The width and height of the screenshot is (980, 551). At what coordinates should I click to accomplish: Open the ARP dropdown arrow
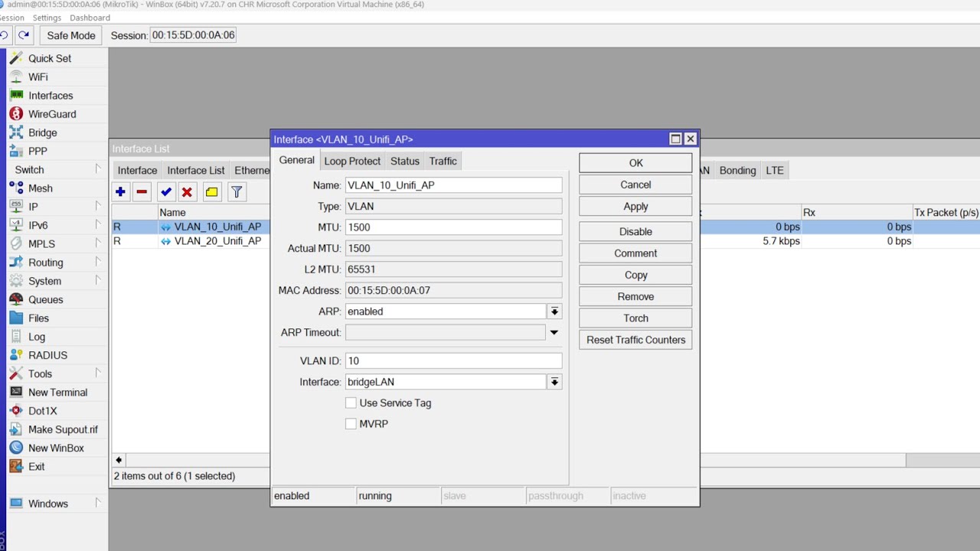pos(554,311)
